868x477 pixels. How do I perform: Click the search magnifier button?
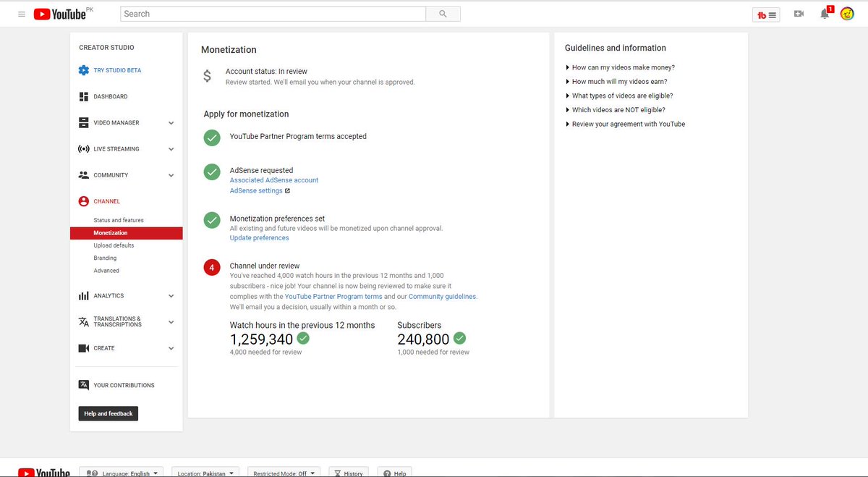click(443, 14)
